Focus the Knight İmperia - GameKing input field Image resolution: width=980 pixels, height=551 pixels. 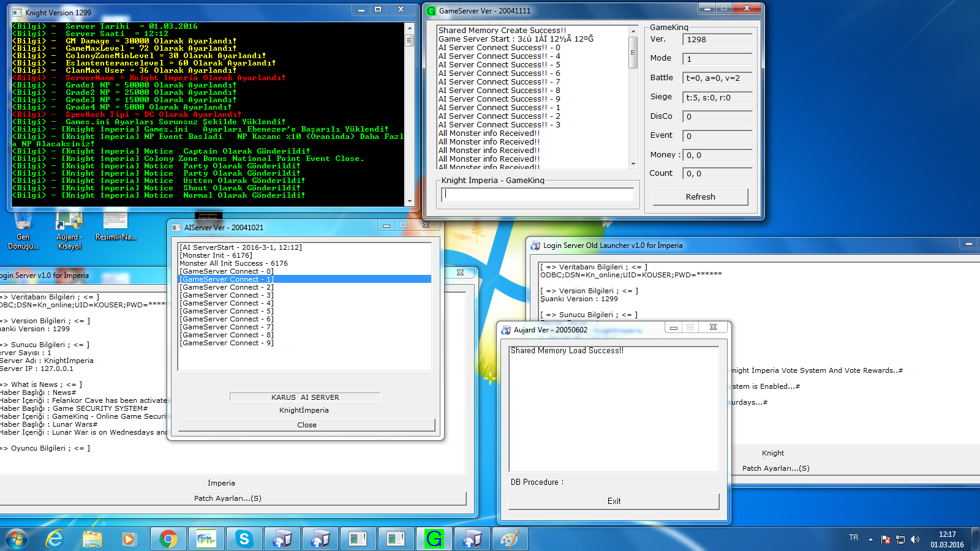click(537, 194)
